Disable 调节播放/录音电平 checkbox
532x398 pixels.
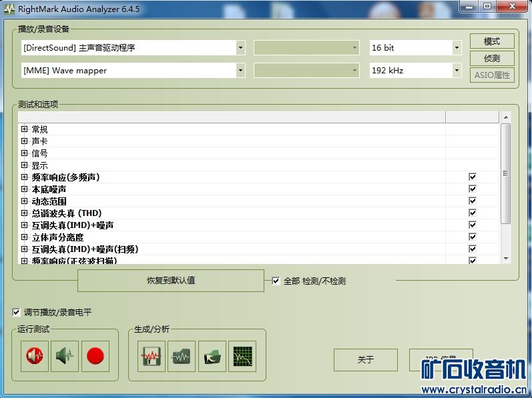tap(16, 312)
